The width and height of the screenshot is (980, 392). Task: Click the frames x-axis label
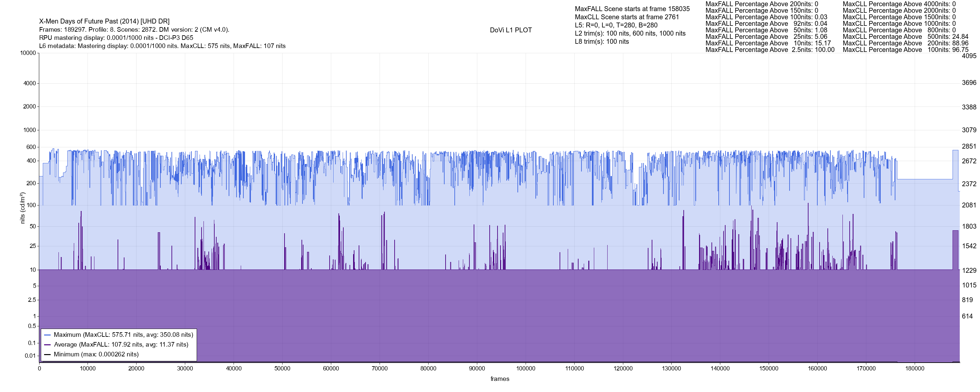click(x=499, y=379)
